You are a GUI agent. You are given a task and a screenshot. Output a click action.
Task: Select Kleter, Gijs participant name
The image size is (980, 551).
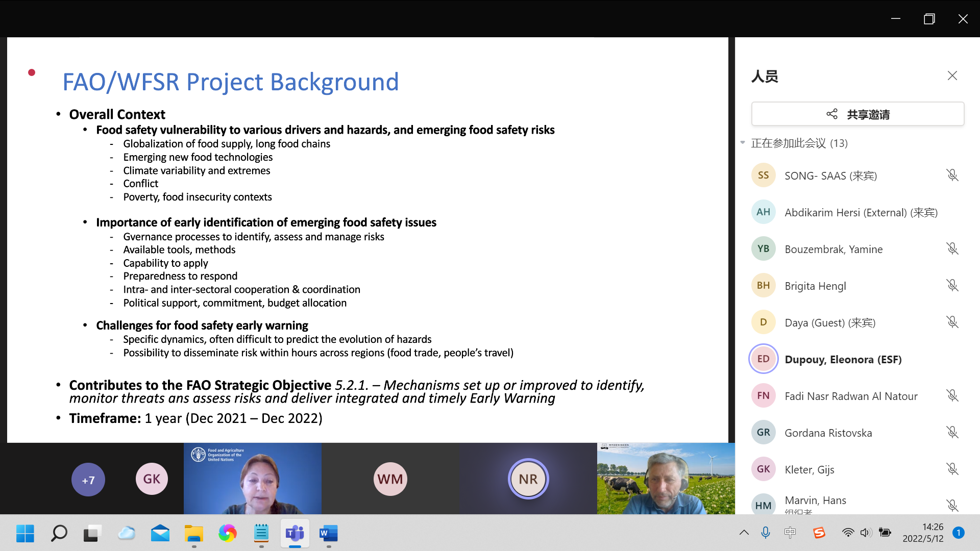coord(810,469)
